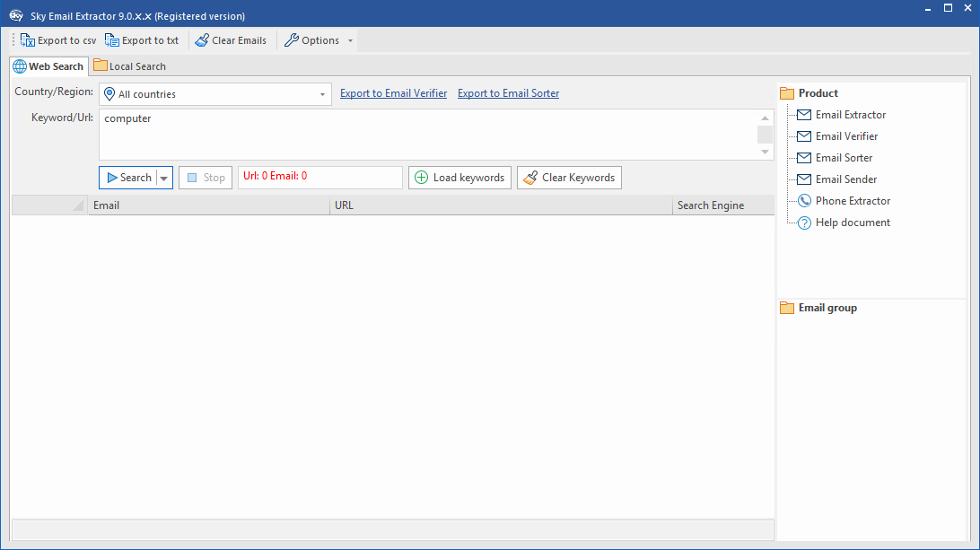Open Email Verifier in the Product tree

(x=837, y=136)
